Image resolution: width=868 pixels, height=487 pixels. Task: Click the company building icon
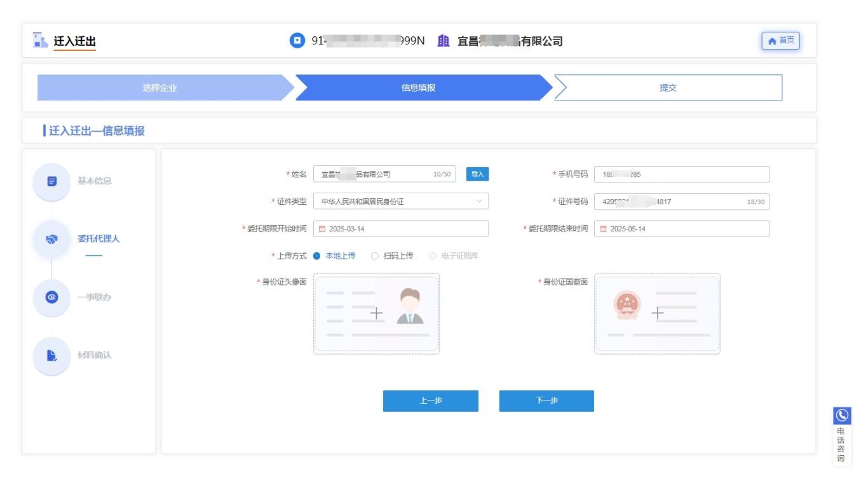point(444,41)
